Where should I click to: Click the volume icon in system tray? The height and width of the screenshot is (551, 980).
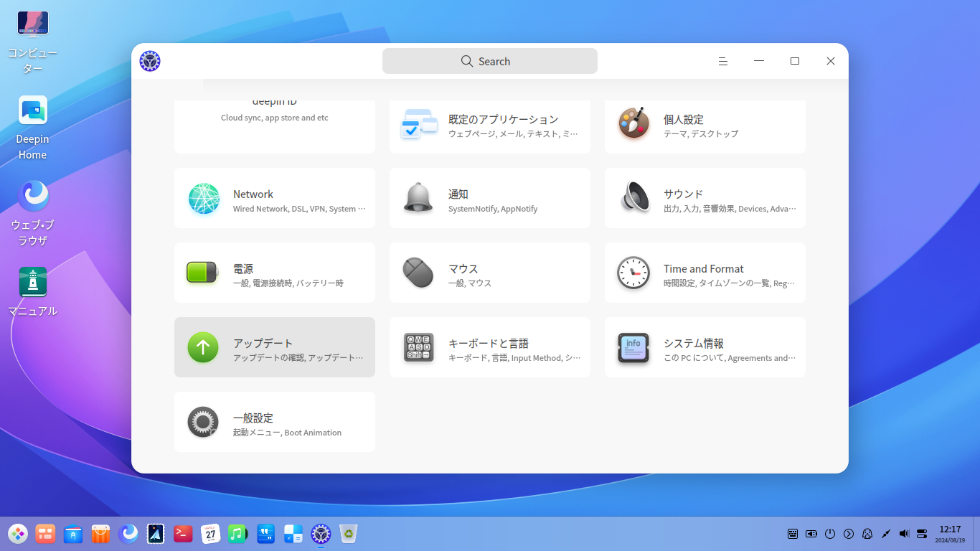[904, 534]
